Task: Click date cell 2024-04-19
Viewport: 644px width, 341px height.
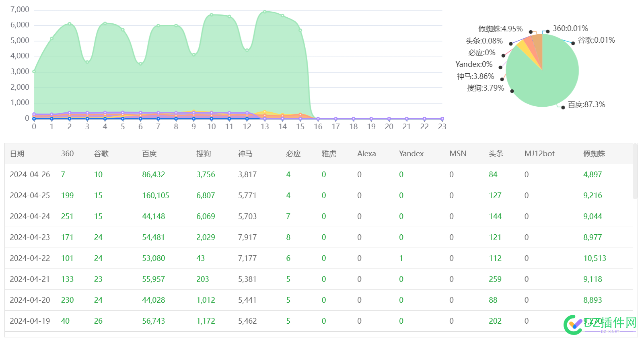Action: click(30, 321)
